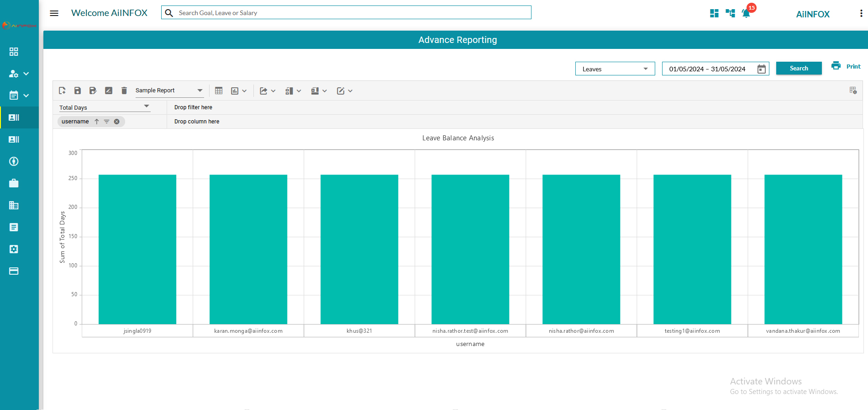Click the nisha.rathor.test@aiinfox.com bar
The width and height of the screenshot is (868, 410).
pos(470,249)
